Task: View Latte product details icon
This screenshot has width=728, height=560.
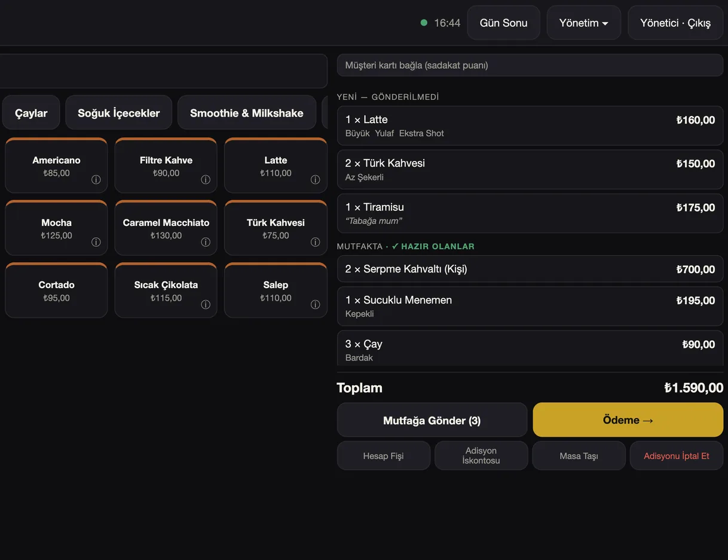Action: (x=316, y=179)
